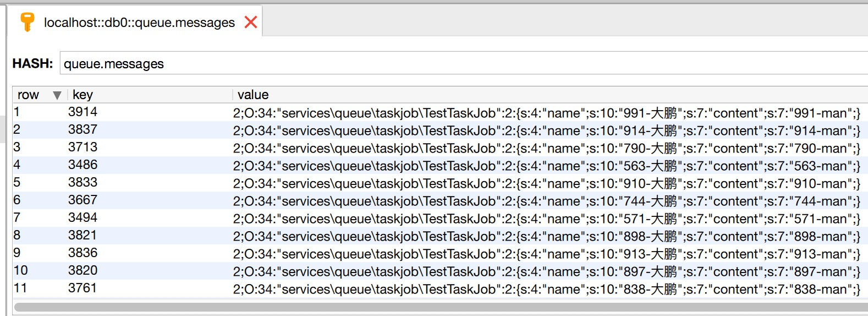The width and height of the screenshot is (868, 316).
Task: Click the horizontal scrollbar under the table
Action: pos(440,307)
